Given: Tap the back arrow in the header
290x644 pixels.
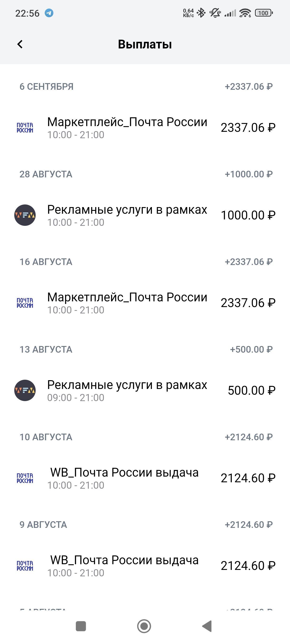Looking at the screenshot, I should [20, 44].
